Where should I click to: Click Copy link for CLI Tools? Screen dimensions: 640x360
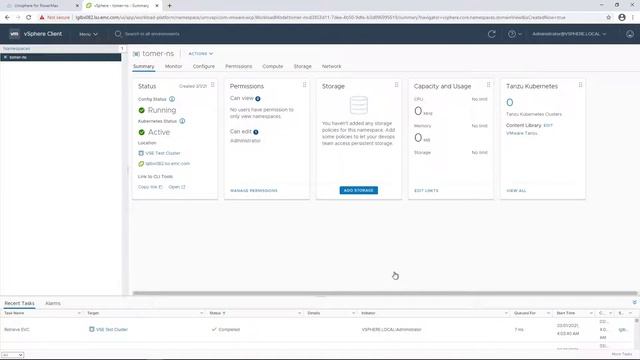[x=150, y=187]
